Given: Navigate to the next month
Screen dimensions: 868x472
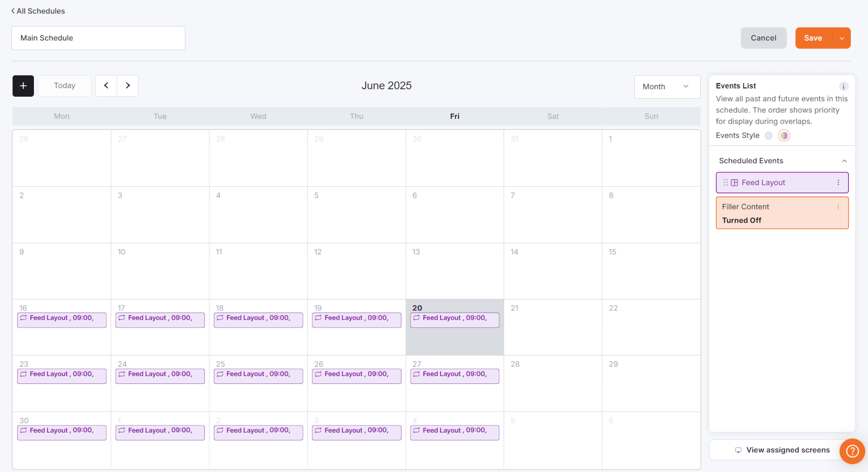Looking at the screenshot, I should pos(127,85).
